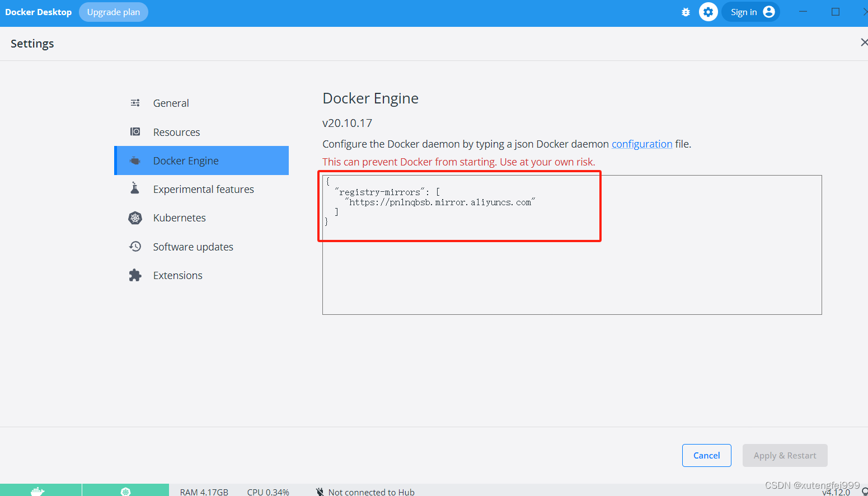Click the aliyuncs mirror URL text
This screenshot has width=868, height=496.
(x=440, y=202)
